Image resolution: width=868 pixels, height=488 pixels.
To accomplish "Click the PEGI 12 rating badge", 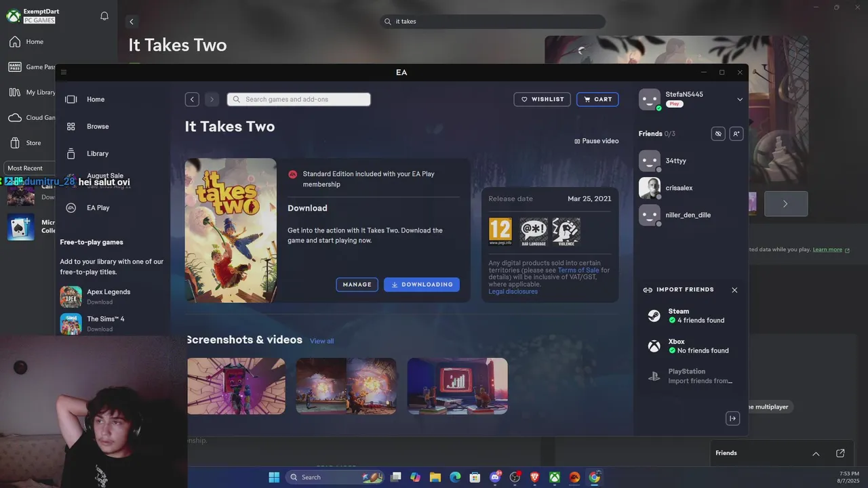I will tap(500, 231).
